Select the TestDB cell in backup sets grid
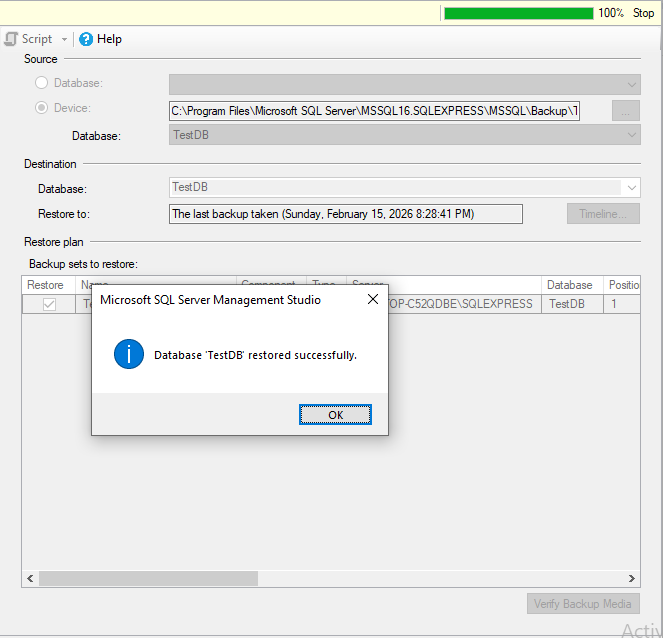663x638 pixels. point(572,304)
